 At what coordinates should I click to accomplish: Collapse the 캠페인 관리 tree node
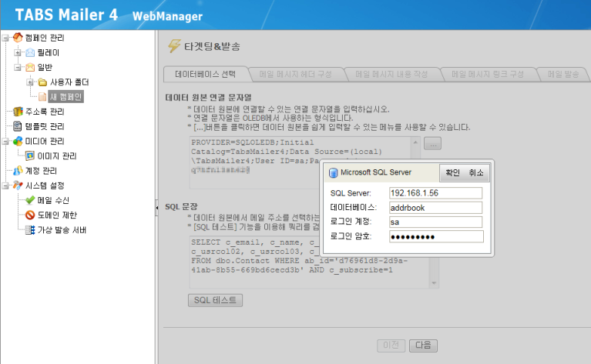tap(6, 38)
